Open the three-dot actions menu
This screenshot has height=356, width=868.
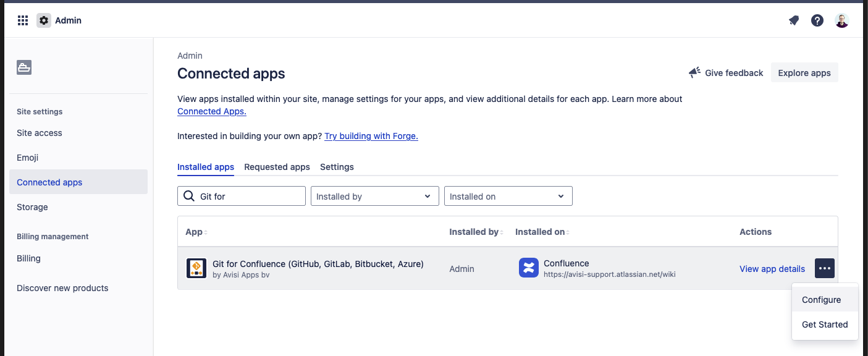click(825, 268)
